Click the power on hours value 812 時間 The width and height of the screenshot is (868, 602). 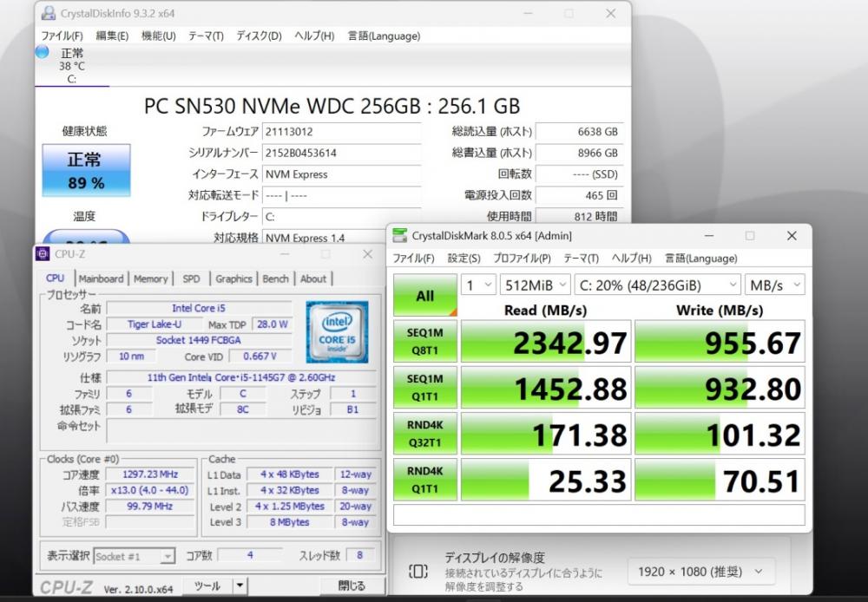(x=580, y=216)
